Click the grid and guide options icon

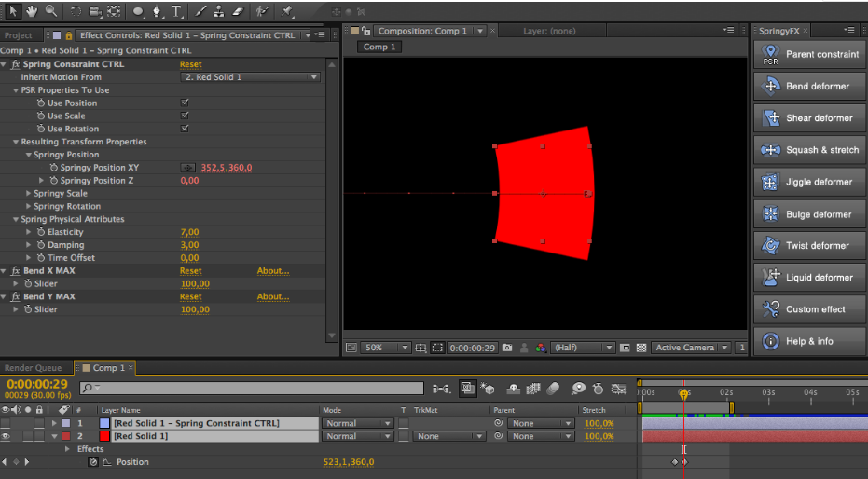click(x=420, y=348)
